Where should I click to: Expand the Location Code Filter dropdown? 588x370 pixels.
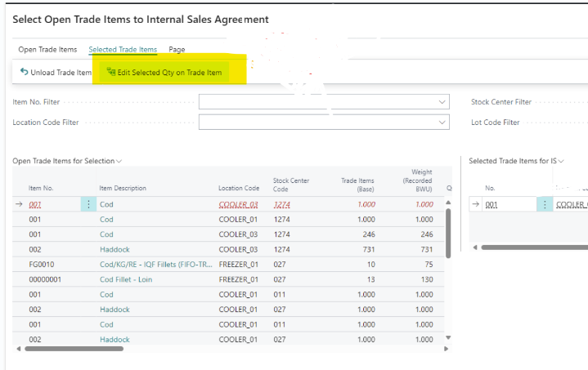(x=442, y=122)
